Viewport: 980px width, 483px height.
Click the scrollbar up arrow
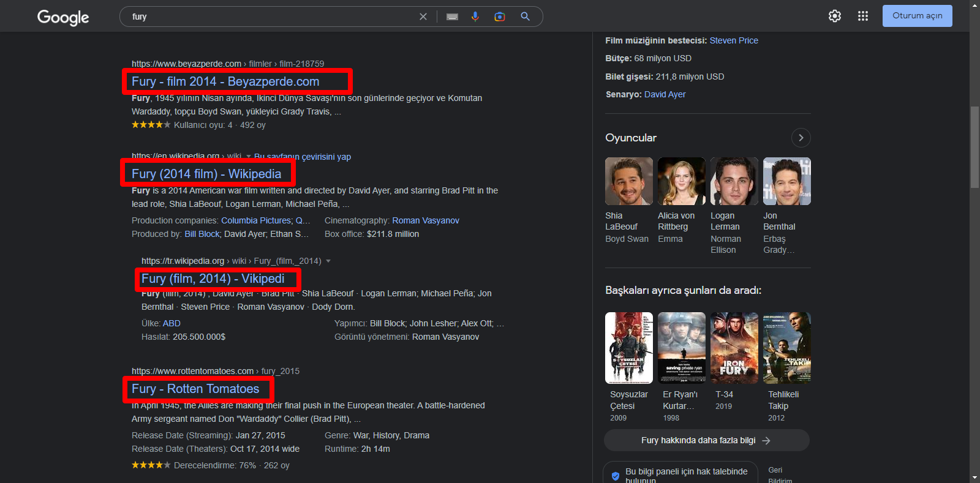click(974, 5)
